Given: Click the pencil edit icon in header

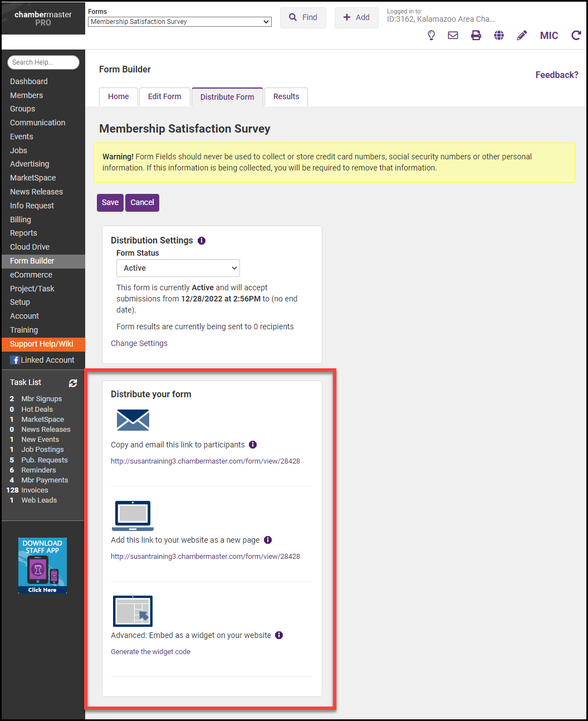Looking at the screenshot, I should pyautogui.click(x=522, y=36).
